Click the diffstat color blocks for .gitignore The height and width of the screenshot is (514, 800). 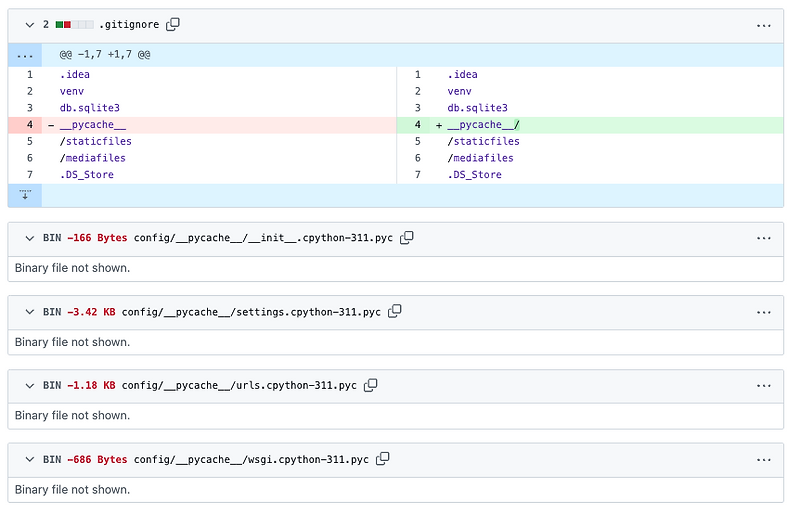[x=74, y=25]
